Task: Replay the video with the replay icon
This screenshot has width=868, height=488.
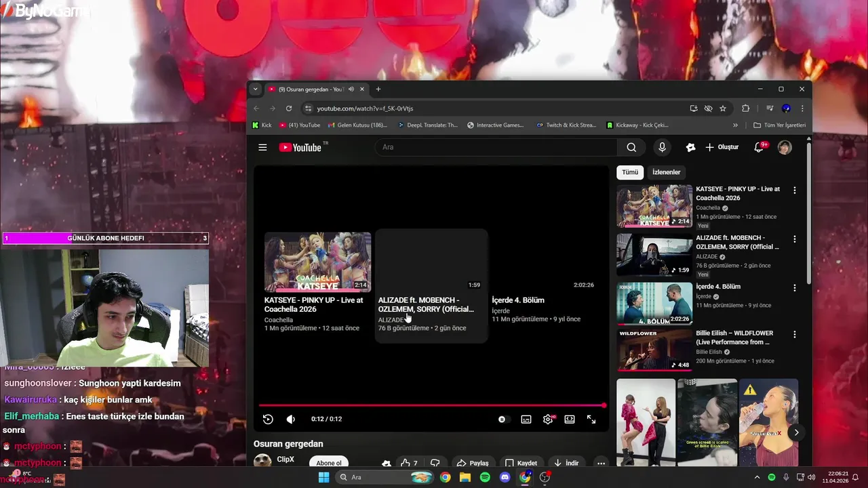Action: [x=268, y=420]
